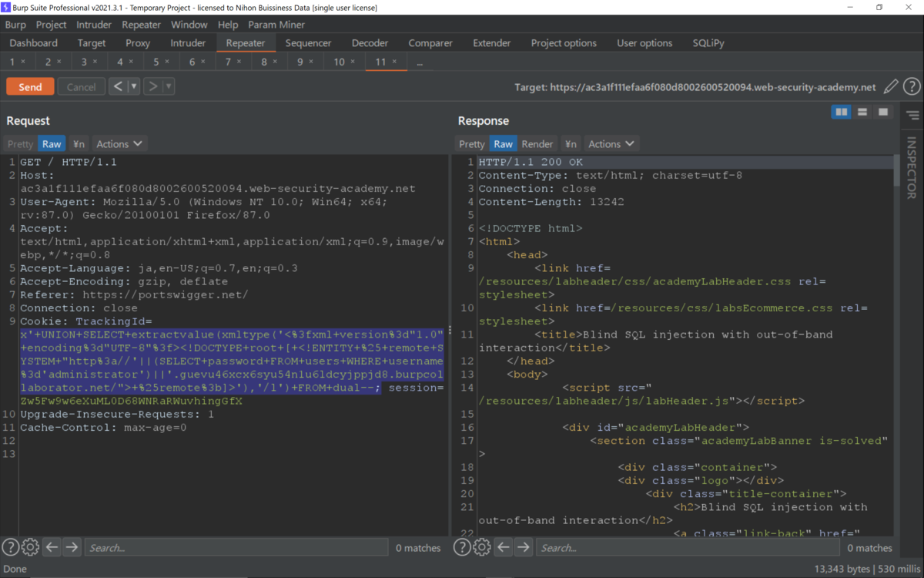Switch response view to Render
924x578 pixels.
pyautogui.click(x=537, y=144)
